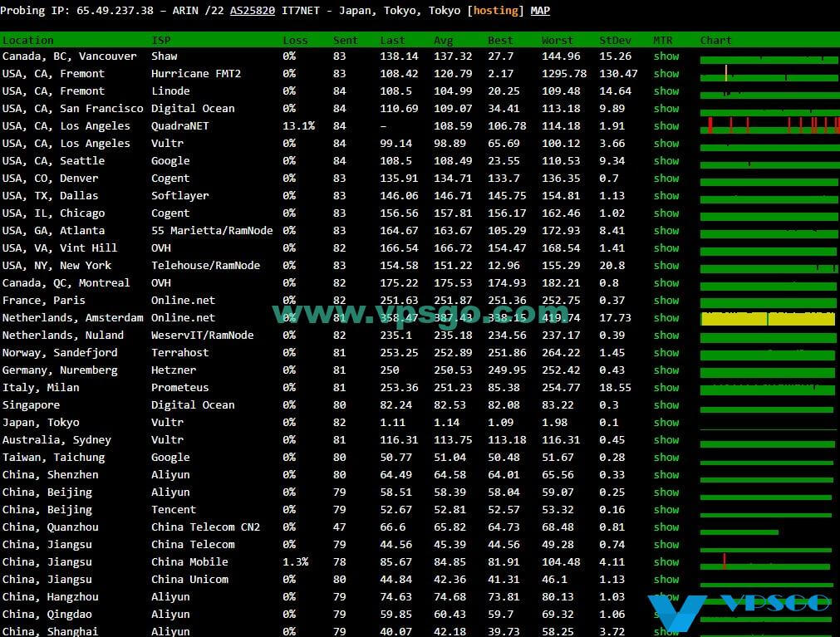Show MTR for Quanzhou China Telecom CN2

point(666,527)
